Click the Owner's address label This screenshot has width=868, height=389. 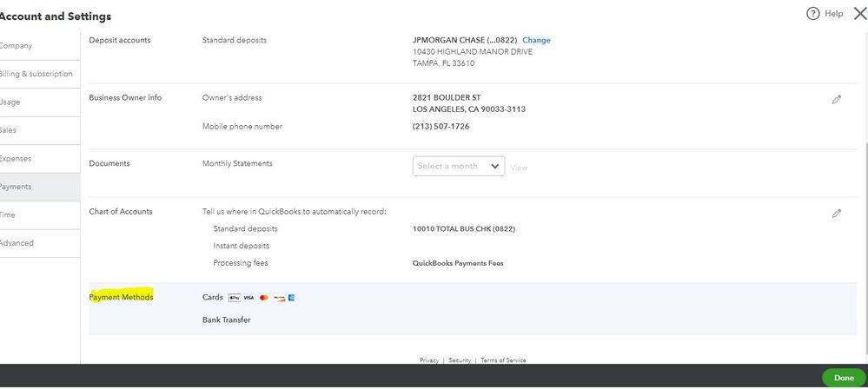pos(232,97)
